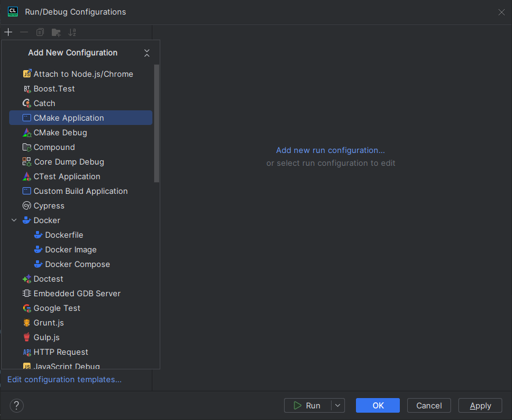Collapse the Docker tree node
Image resolution: width=512 pixels, height=420 pixels.
coord(14,220)
